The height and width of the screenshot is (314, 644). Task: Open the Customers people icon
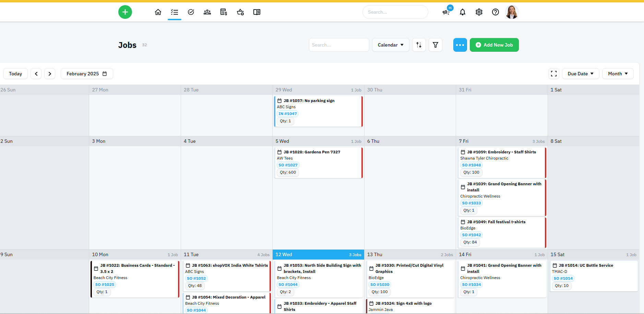207,12
